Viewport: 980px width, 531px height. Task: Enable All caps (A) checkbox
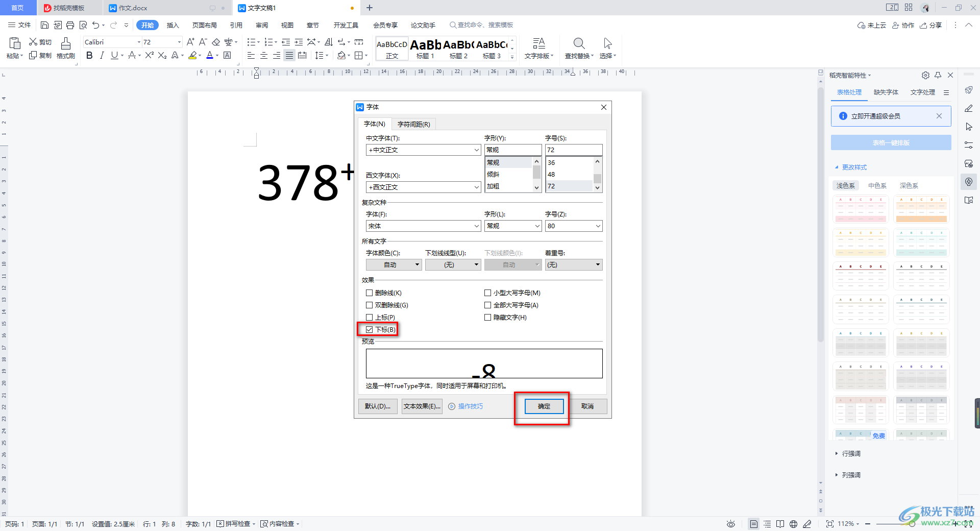click(x=487, y=305)
